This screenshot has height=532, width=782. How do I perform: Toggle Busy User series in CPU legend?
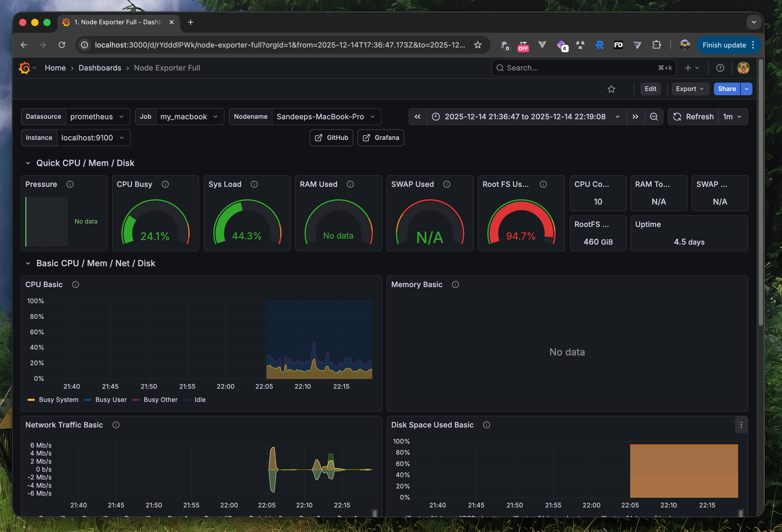click(111, 400)
